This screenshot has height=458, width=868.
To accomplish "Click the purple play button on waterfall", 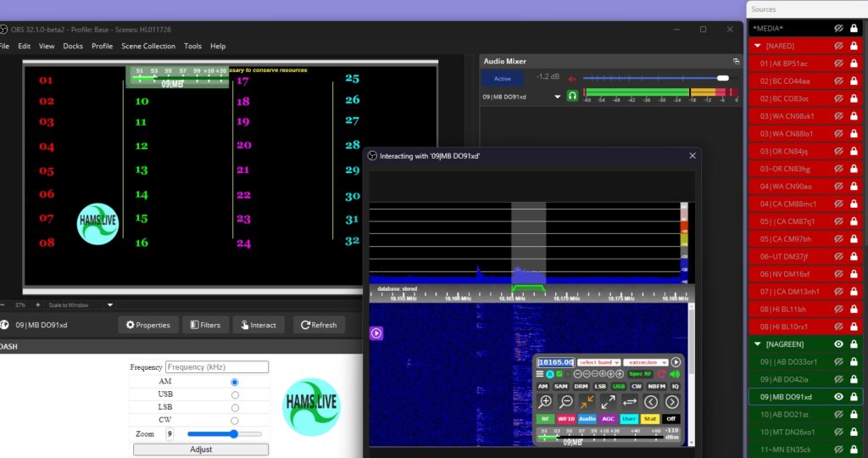I will point(376,333).
